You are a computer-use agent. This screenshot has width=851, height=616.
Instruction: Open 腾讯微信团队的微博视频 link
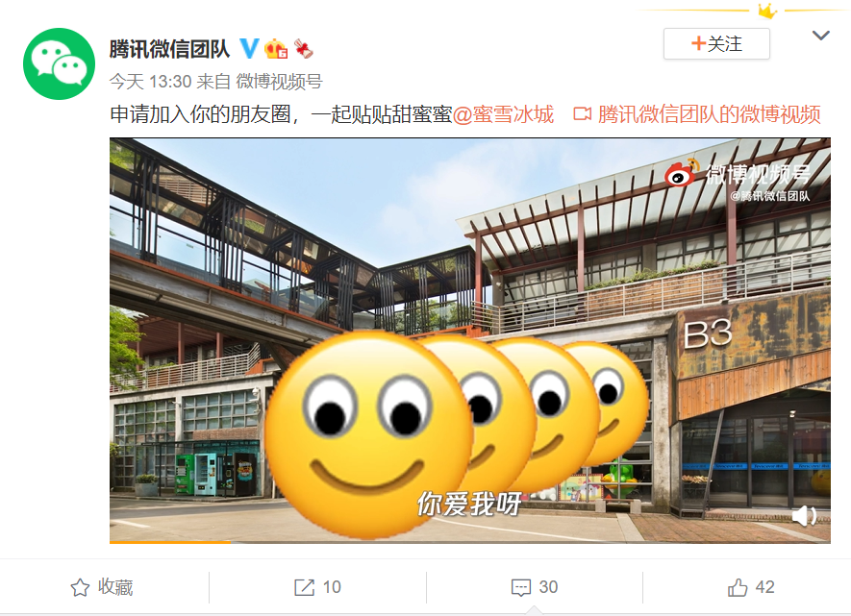pyautogui.click(x=697, y=115)
